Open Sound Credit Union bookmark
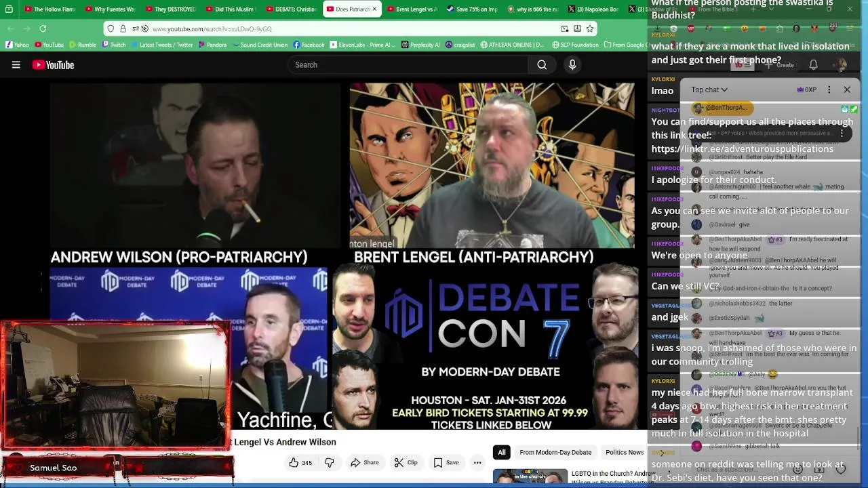This screenshot has width=868, height=488. (259, 45)
